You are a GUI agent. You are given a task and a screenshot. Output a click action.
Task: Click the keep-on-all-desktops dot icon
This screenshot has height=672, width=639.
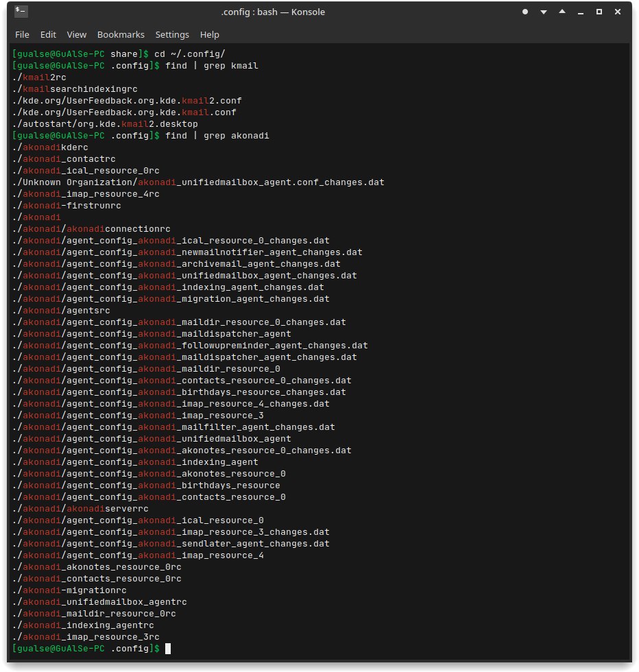point(525,12)
